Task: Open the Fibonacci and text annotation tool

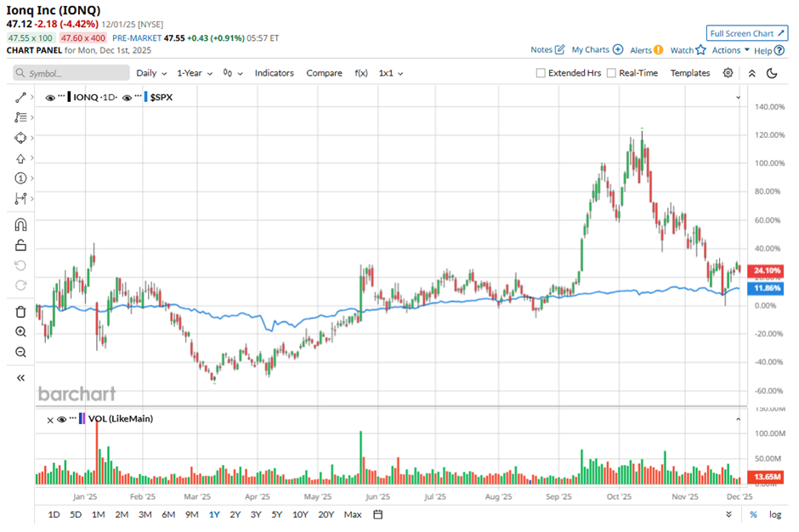Action: tap(20, 118)
